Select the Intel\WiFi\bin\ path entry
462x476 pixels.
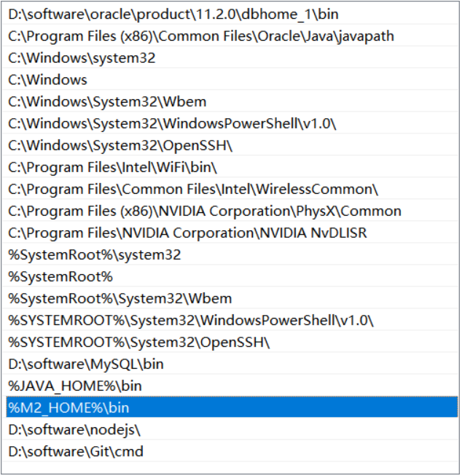[x=231, y=167]
